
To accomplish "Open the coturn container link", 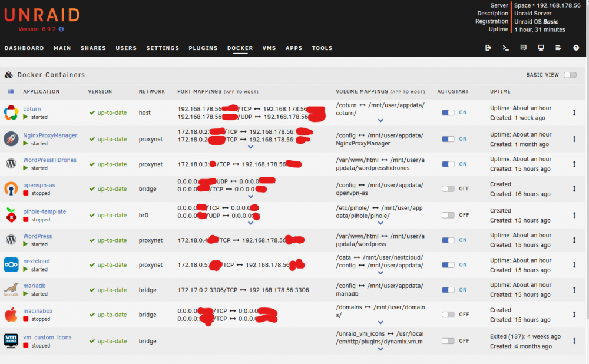I will (32, 109).
